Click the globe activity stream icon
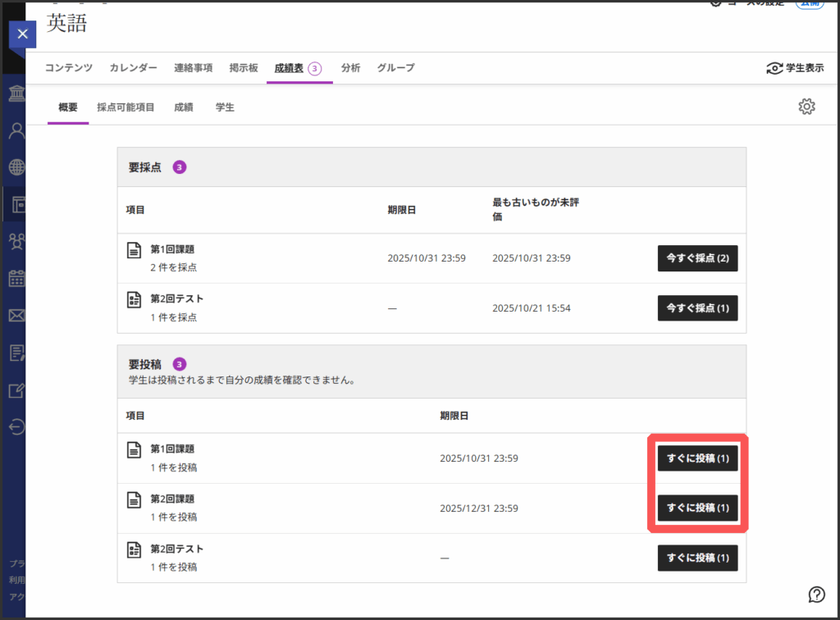Screen dimensions: 840x620 click(17, 167)
